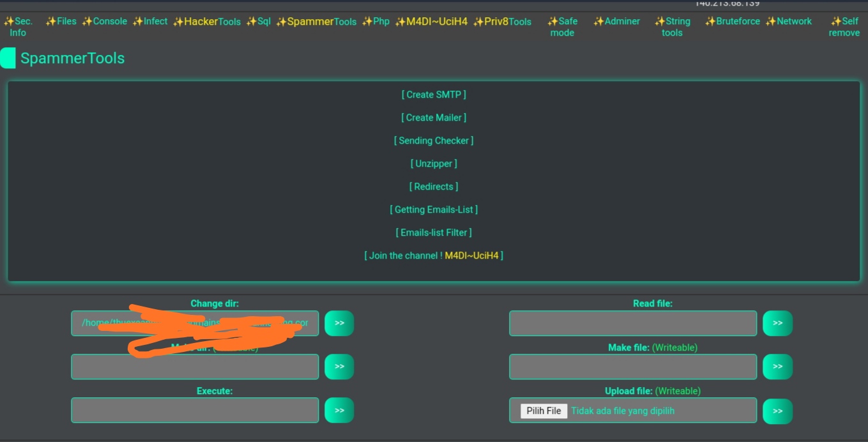Open the String tools menu
This screenshot has width=868, height=442.
click(x=672, y=26)
